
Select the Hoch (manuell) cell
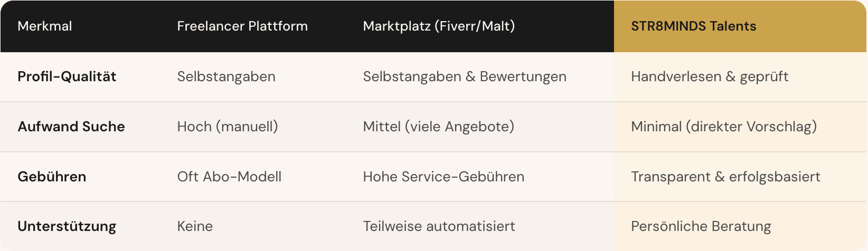228,127
